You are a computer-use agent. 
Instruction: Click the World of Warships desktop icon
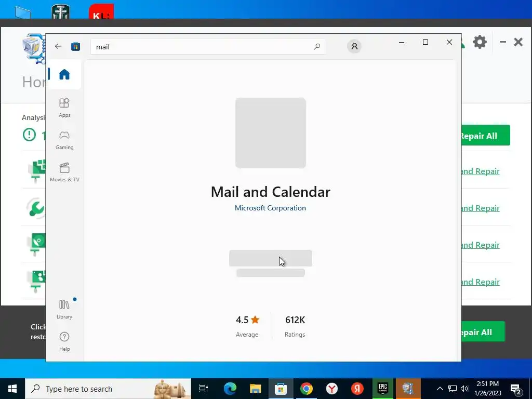61,11
